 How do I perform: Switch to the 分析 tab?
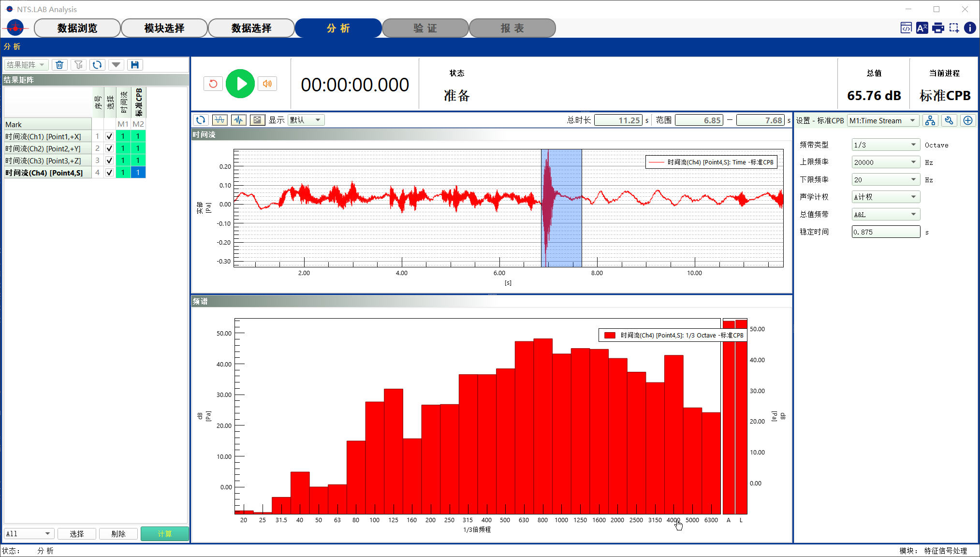338,28
